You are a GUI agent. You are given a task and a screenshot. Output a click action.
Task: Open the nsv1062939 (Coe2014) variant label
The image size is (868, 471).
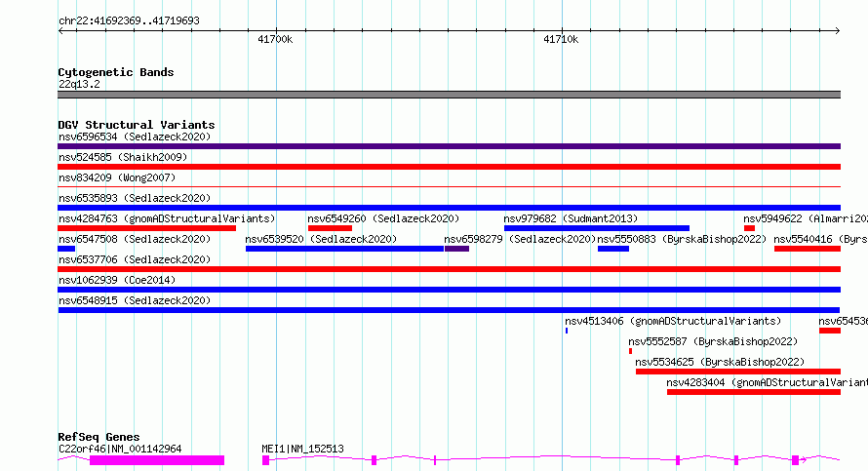117,280
